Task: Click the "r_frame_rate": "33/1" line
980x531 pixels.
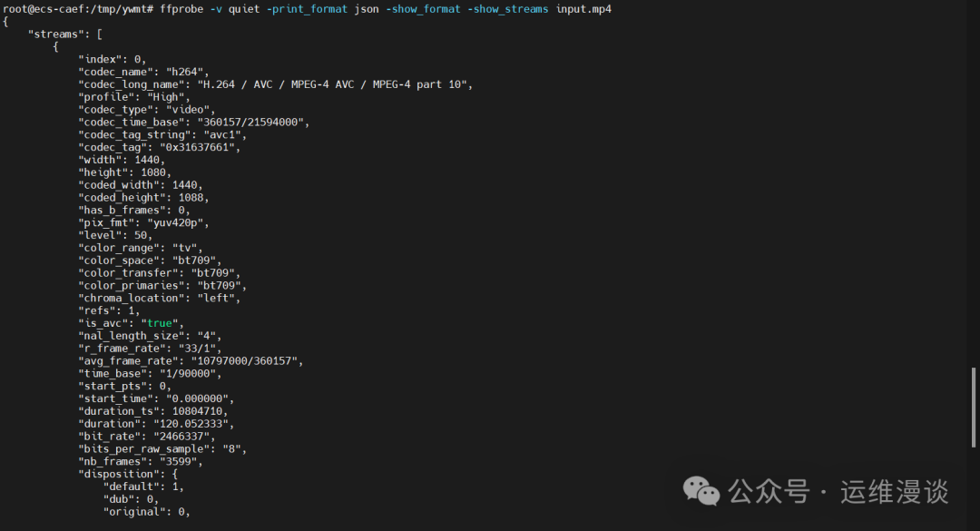Action: [147, 348]
